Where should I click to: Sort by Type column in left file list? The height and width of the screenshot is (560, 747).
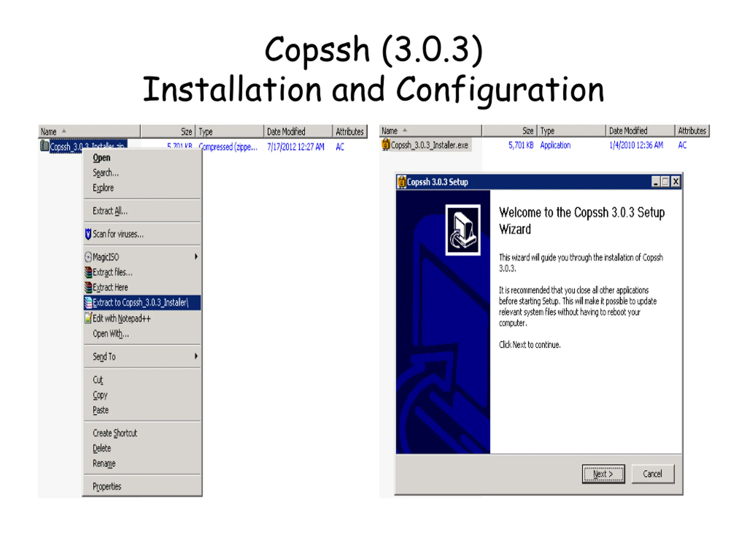coord(230,131)
